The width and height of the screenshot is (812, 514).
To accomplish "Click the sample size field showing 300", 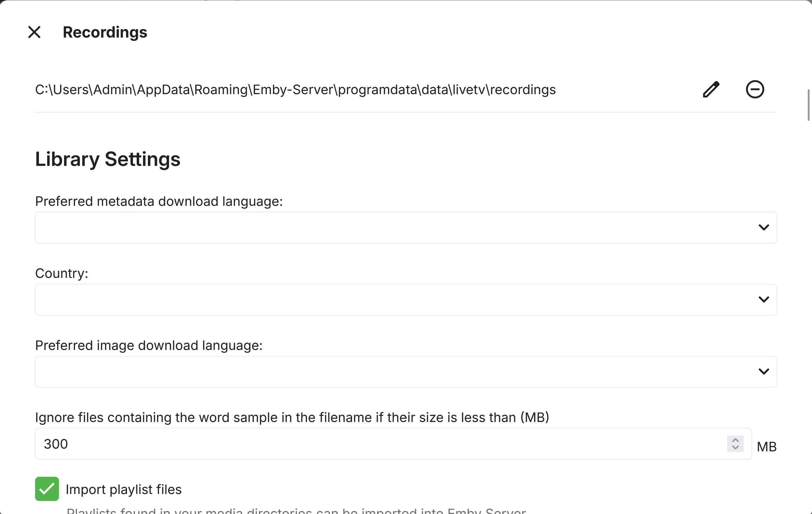I will tap(371, 444).
